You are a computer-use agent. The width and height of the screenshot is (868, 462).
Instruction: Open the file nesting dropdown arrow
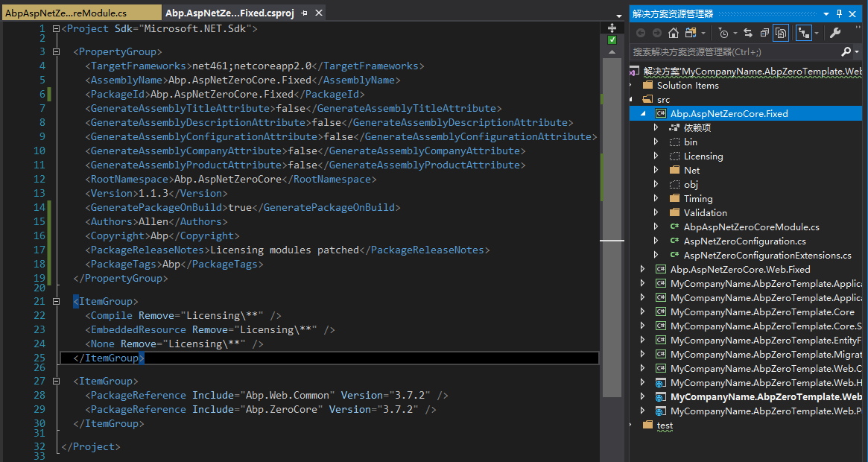pos(817,34)
